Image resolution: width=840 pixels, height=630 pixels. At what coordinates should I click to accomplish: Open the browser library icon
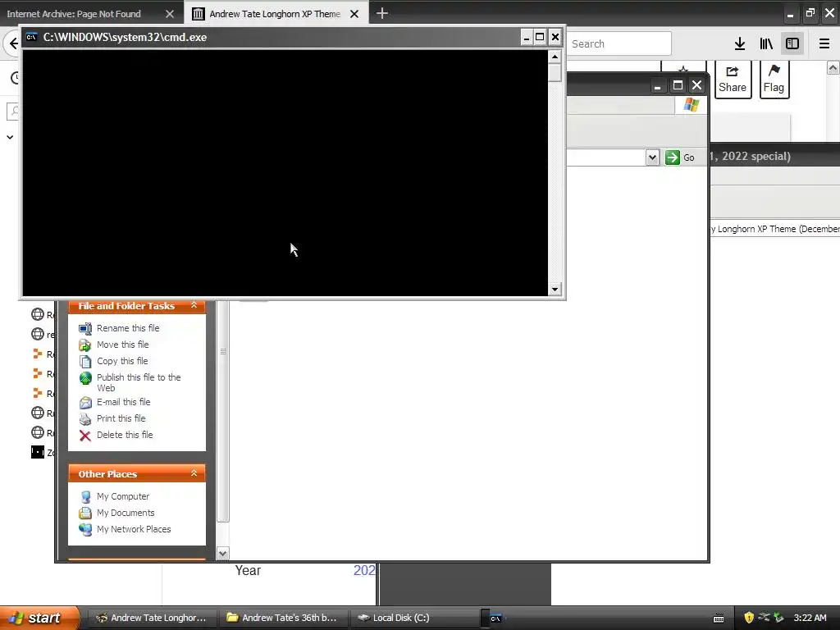766,44
